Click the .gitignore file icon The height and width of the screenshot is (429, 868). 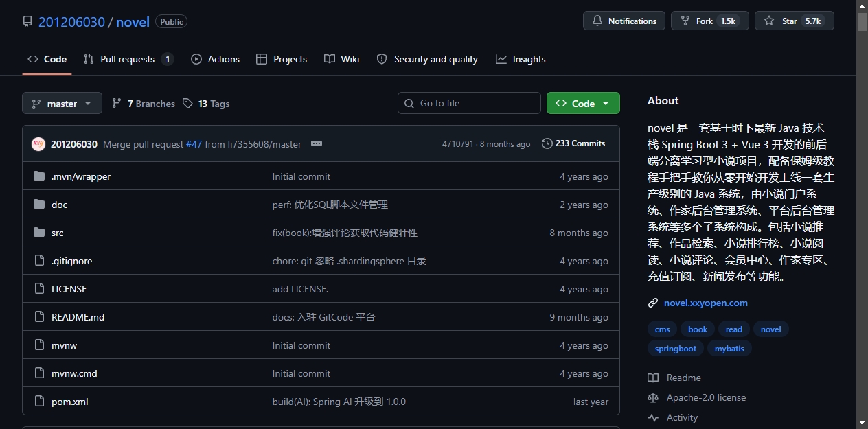(x=39, y=261)
